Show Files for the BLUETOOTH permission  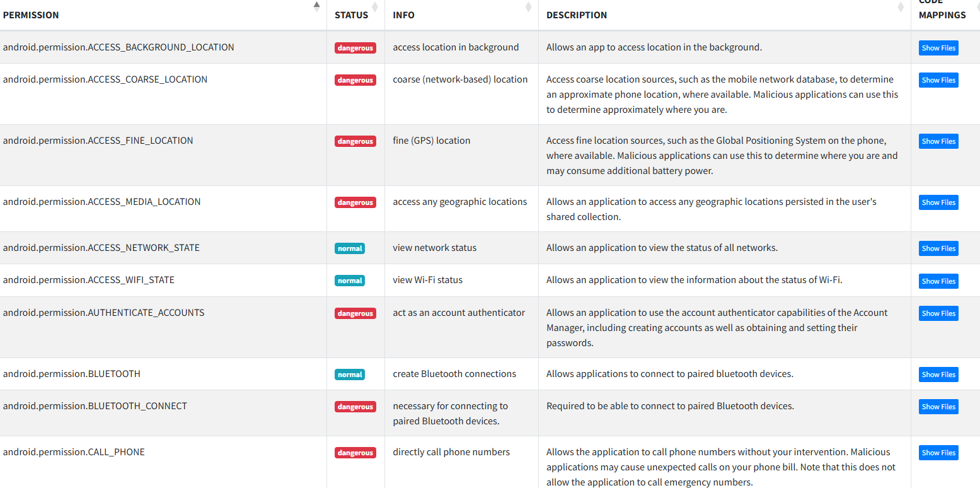click(938, 375)
